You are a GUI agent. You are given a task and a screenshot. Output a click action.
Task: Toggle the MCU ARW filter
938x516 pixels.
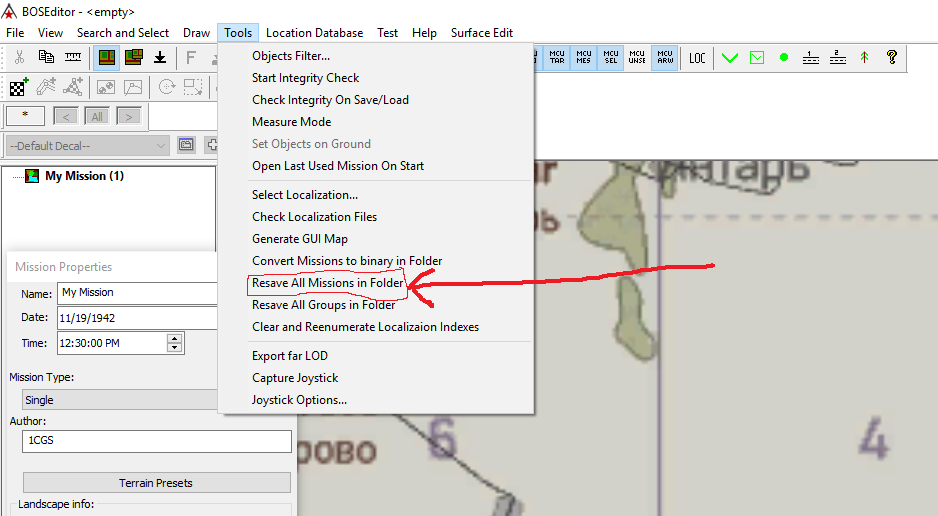tap(665, 57)
